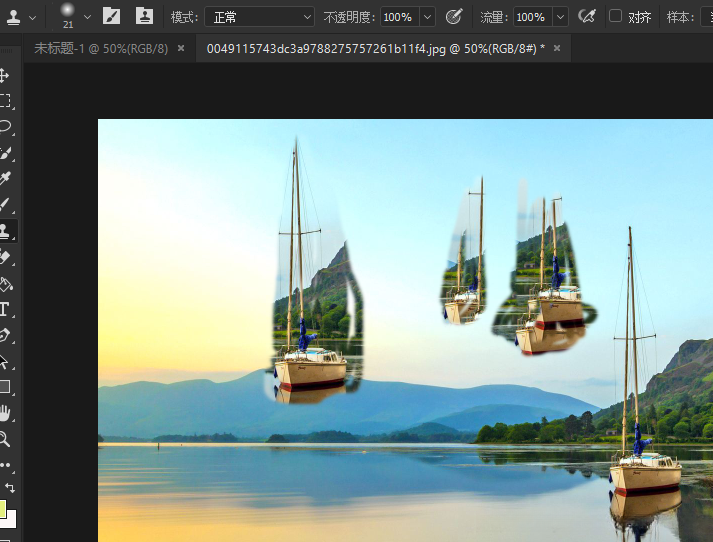Image resolution: width=713 pixels, height=542 pixels.
Task: Click the flow value field 100%
Action: [x=533, y=17]
